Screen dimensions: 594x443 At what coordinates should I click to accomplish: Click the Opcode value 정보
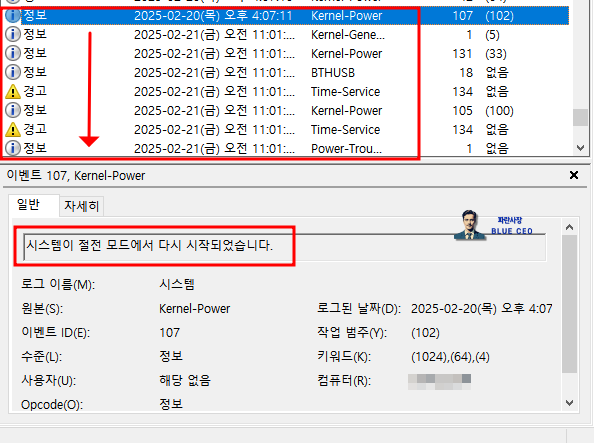coord(171,404)
